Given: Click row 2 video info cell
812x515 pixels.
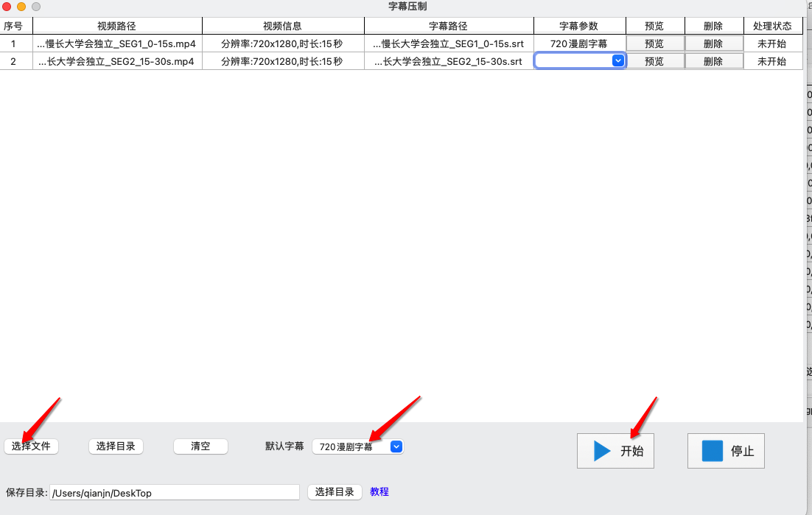Looking at the screenshot, I should coord(283,61).
